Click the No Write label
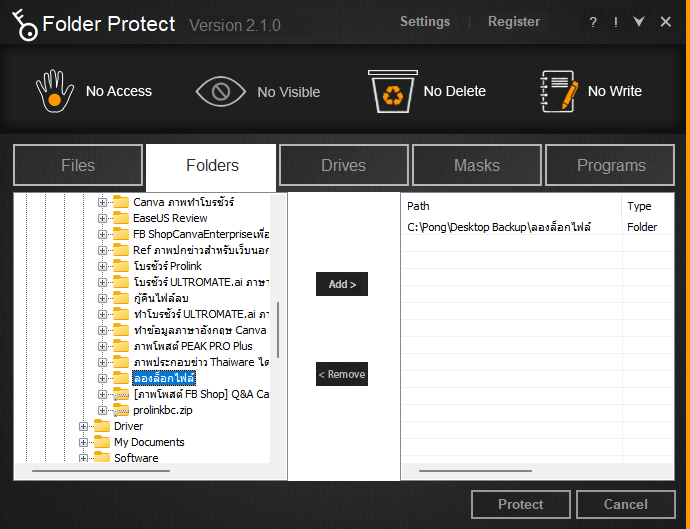Viewport: 690px width, 529px height. [615, 91]
